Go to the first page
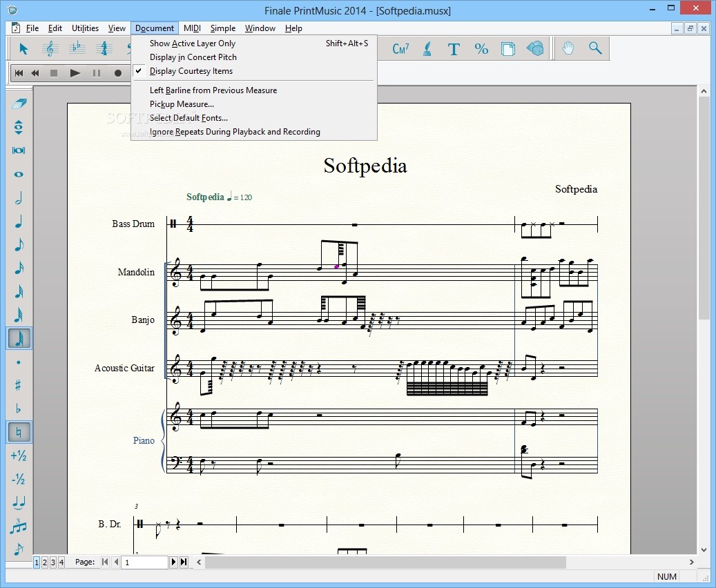 pos(105,562)
